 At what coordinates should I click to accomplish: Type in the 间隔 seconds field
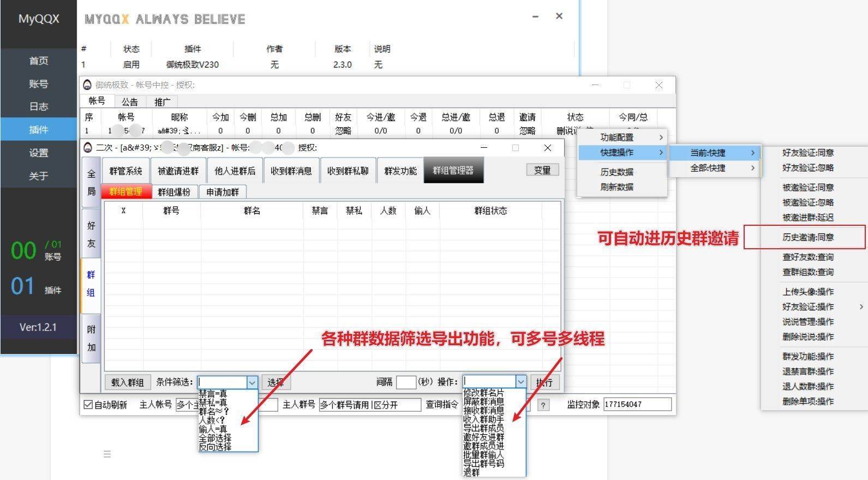[x=406, y=382]
